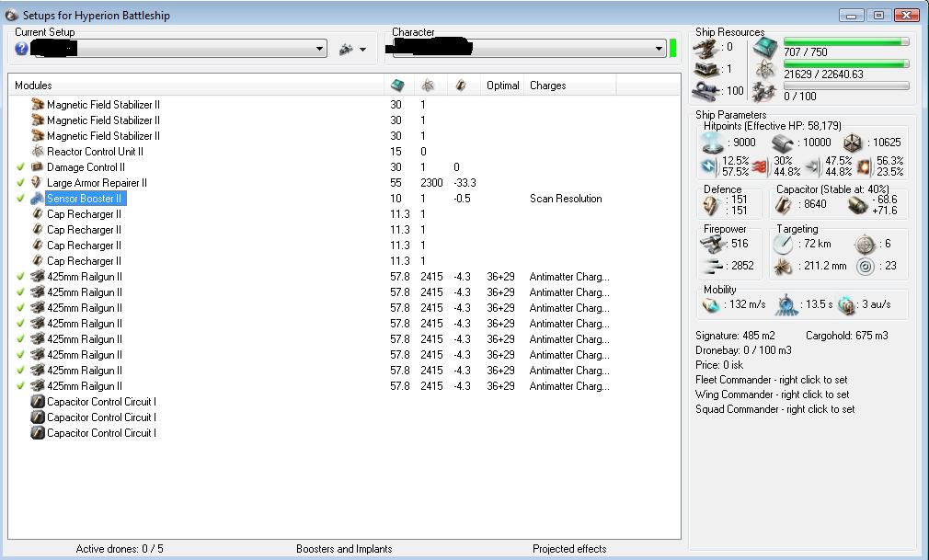Click Squad Commander right click to set
Viewport: 929px width, 560px height.
click(x=775, y=409)
